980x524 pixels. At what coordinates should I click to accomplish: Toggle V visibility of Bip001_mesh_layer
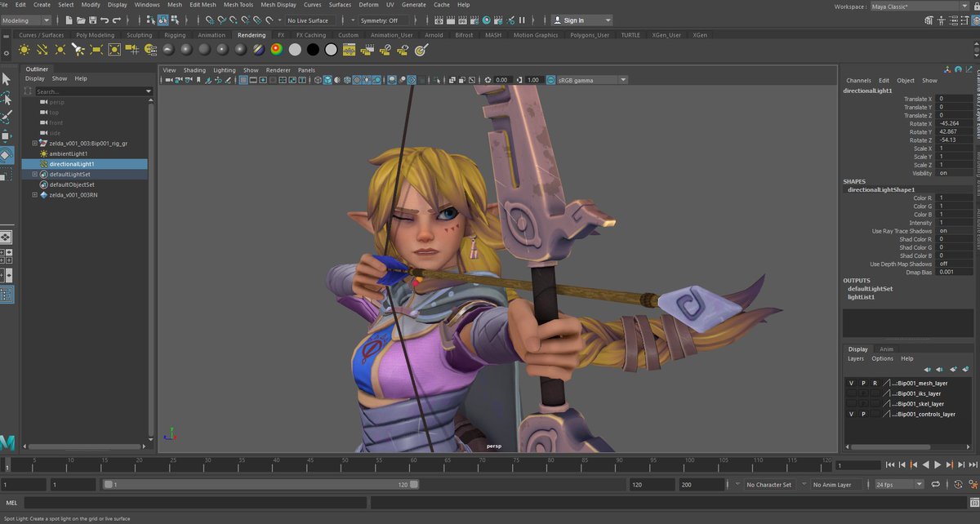pos(851,382)
